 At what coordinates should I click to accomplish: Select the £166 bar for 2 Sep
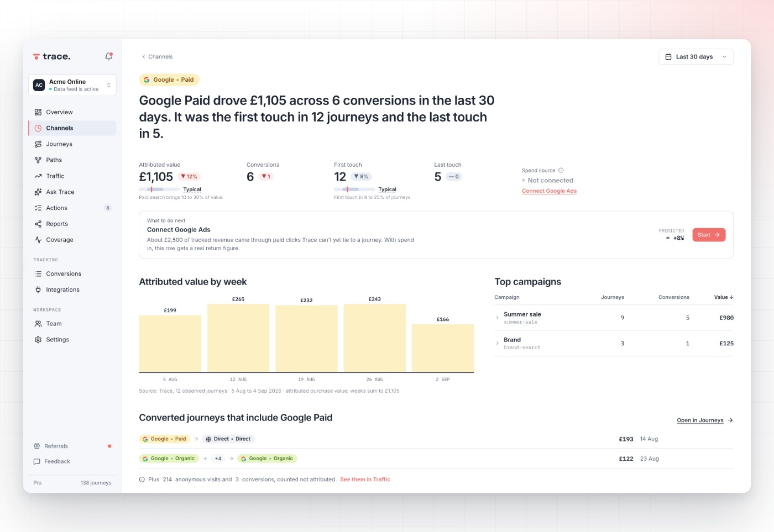tap(443, 349)
